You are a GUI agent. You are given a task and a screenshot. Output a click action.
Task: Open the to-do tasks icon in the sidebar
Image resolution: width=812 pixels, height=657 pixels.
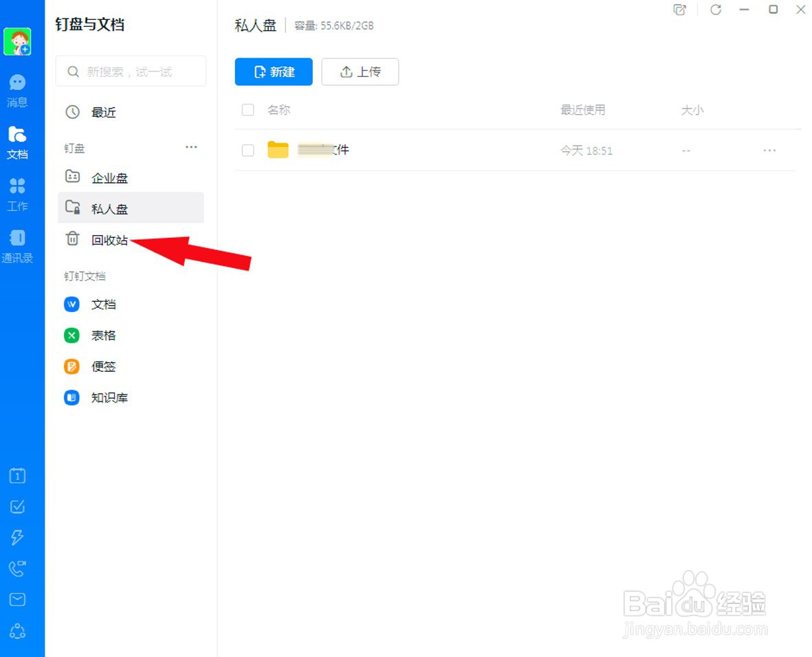click(17, 506)
